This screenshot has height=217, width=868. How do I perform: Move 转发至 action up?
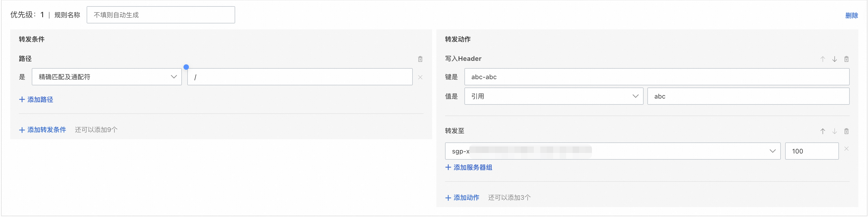(x=823, y=131)
